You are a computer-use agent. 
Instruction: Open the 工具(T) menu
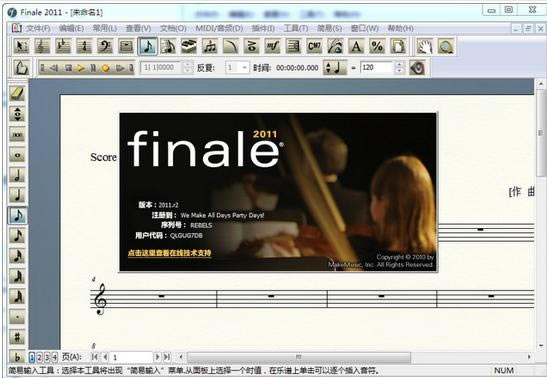coord(296,28)
